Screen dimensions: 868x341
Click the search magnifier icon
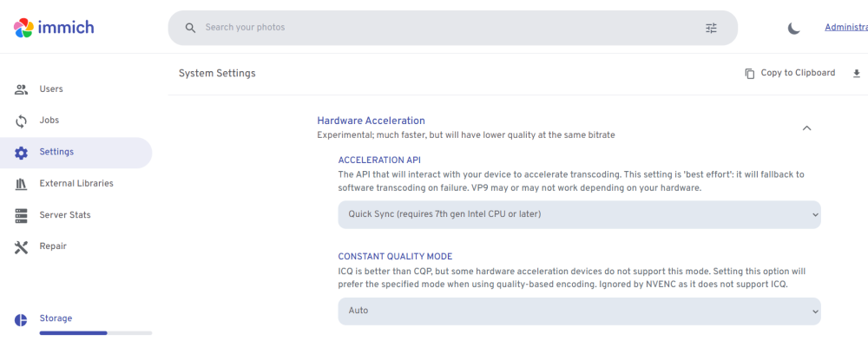[190, 28]
